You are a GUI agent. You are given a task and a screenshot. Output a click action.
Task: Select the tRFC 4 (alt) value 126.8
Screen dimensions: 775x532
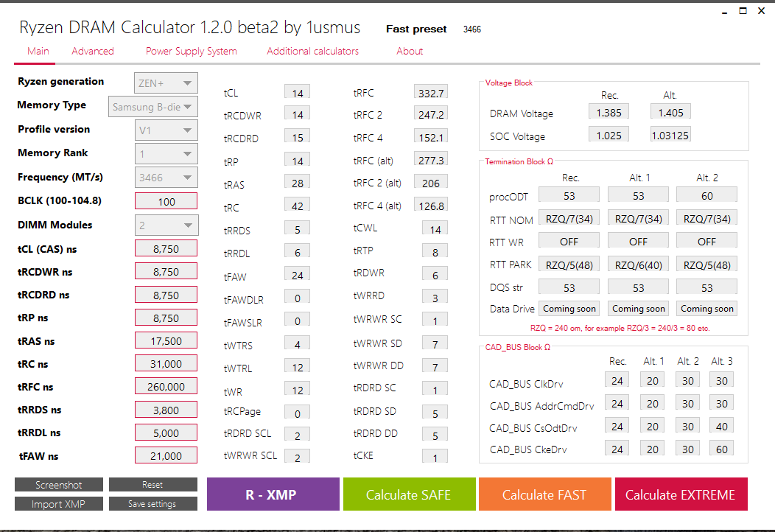coord(431,205)
